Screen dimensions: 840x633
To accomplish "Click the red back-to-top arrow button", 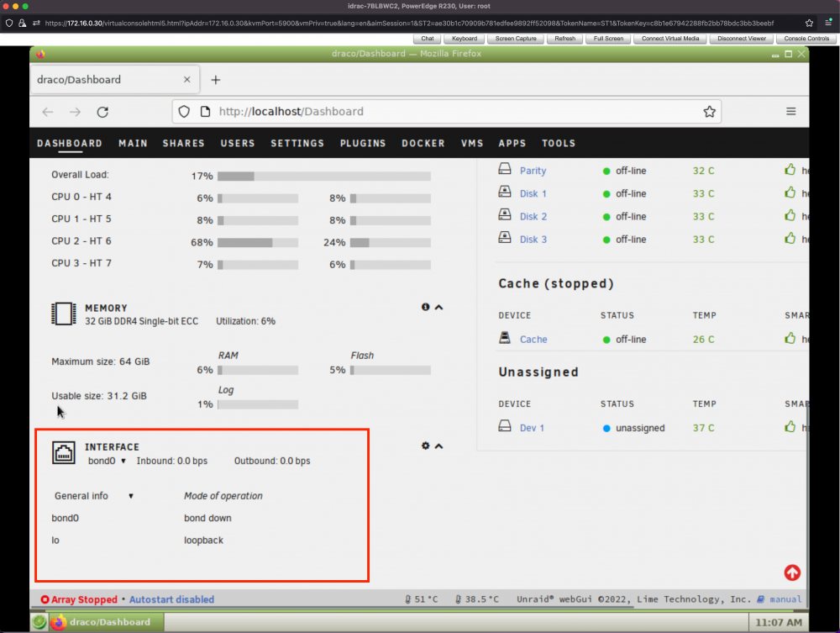I will click(x=792, y=573).
